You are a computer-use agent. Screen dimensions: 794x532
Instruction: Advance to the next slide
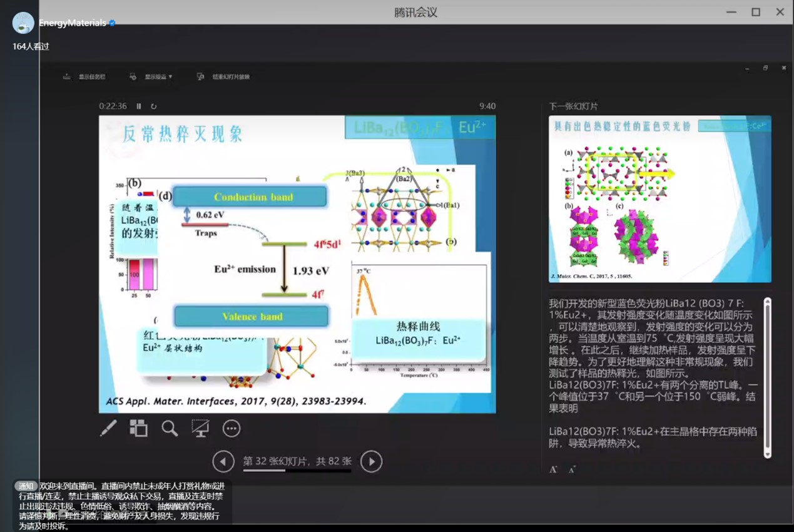coord(371,462)
